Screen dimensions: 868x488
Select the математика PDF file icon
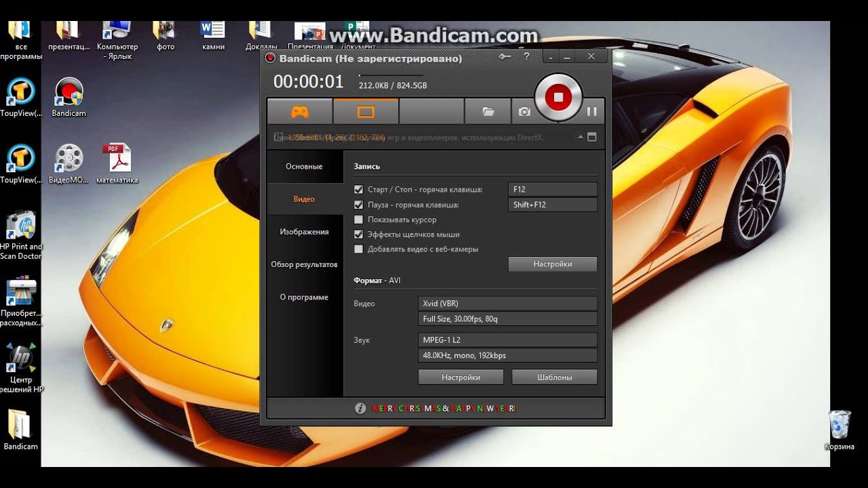[117, 164]
